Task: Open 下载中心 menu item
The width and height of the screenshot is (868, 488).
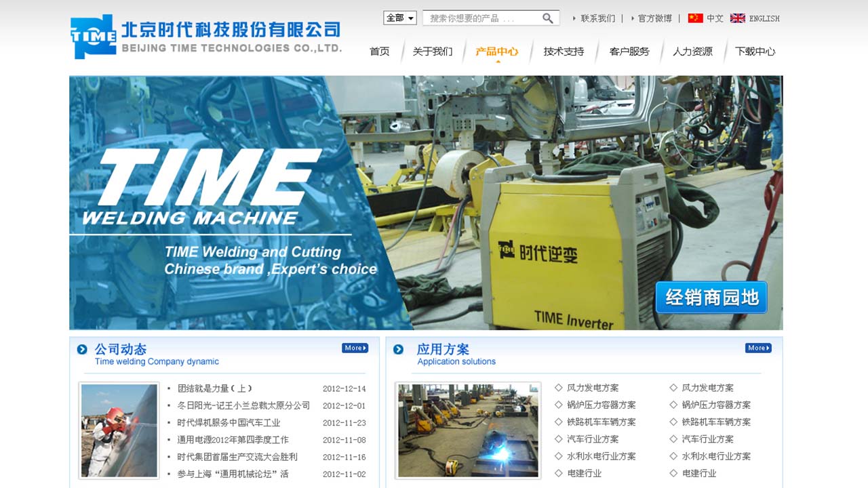Action: [x=755, y=52]
